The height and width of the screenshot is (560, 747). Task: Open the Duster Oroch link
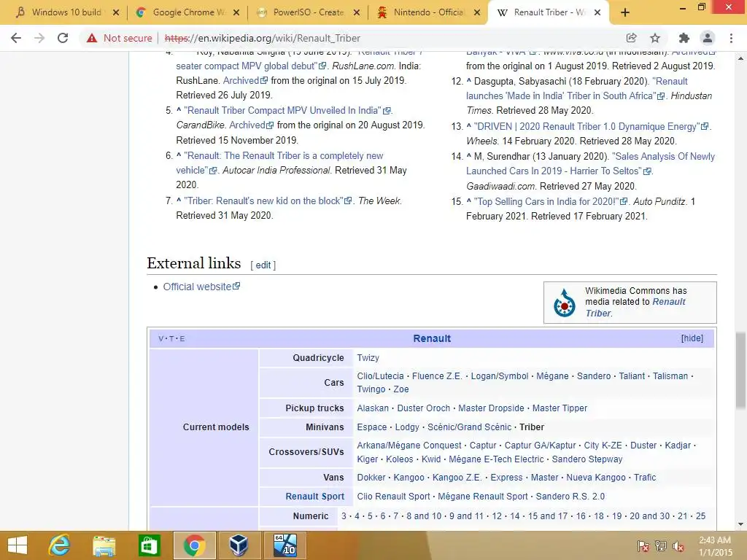point(424,408)
